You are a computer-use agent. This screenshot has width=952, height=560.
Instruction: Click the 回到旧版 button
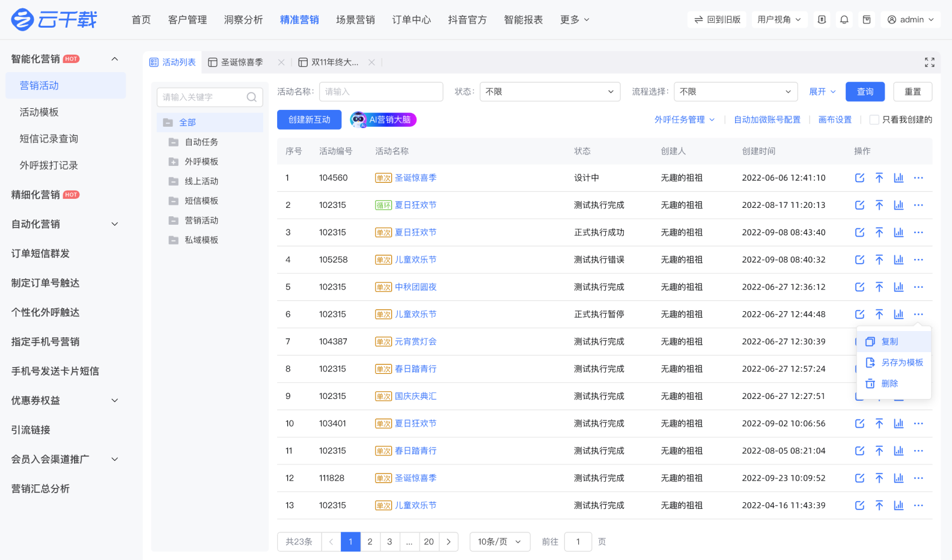pos(717,20)
